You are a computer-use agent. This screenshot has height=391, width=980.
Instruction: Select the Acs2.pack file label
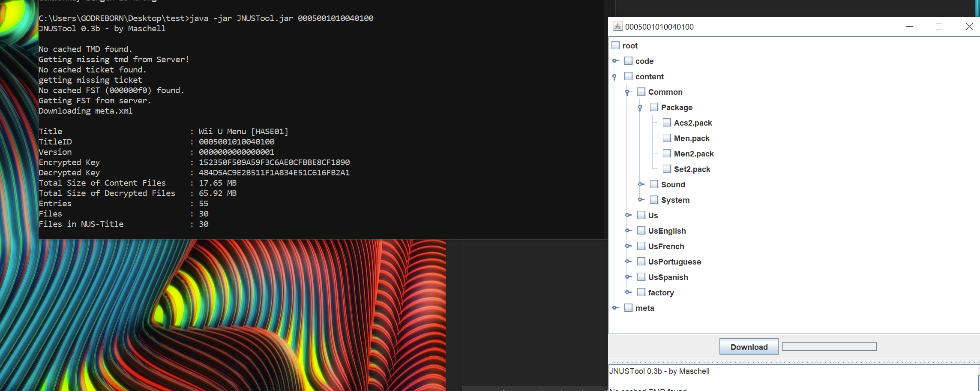(693, 123)
